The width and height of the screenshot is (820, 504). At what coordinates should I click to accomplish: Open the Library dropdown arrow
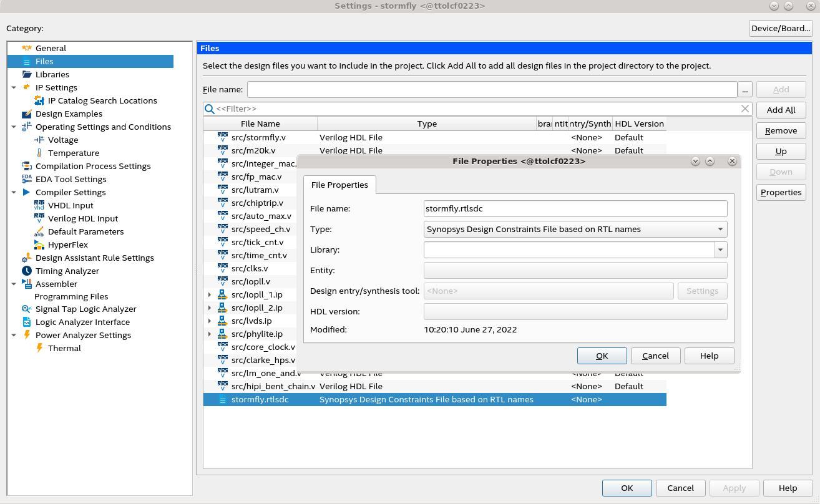721,250
